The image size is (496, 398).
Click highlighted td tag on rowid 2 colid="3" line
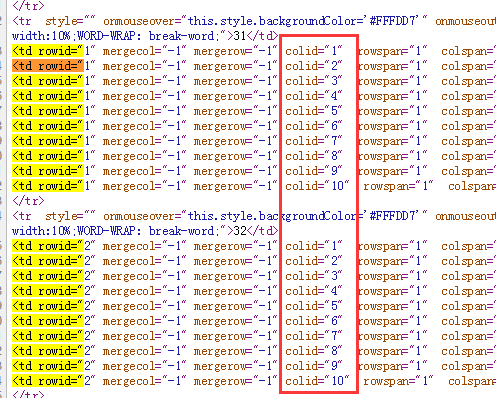[x=48, y=276]
